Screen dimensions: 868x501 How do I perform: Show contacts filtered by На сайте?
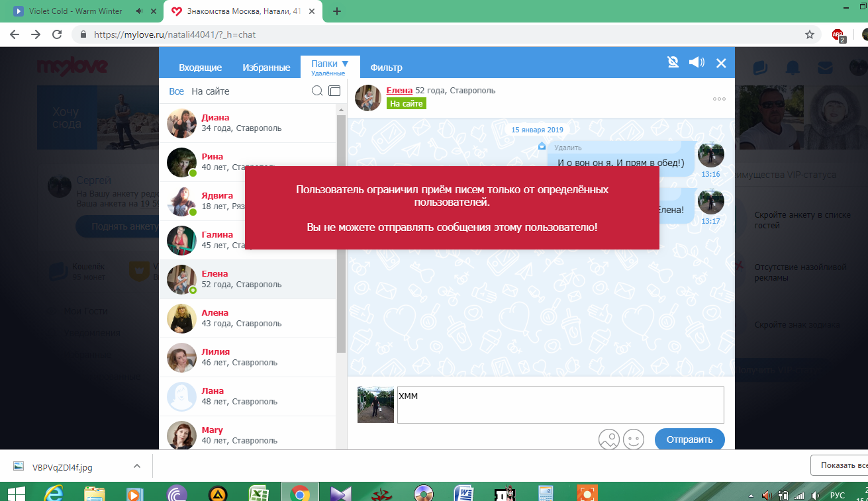(210, 91)
